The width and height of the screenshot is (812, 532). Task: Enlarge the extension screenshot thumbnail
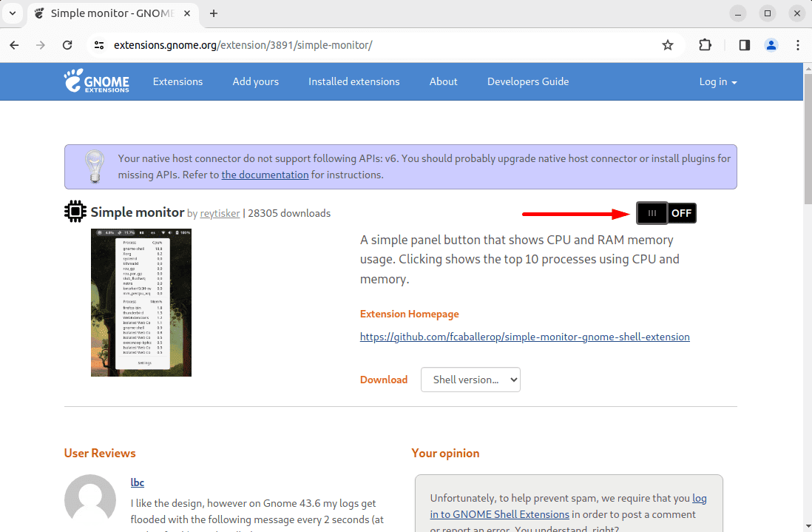tap(141, 303)
